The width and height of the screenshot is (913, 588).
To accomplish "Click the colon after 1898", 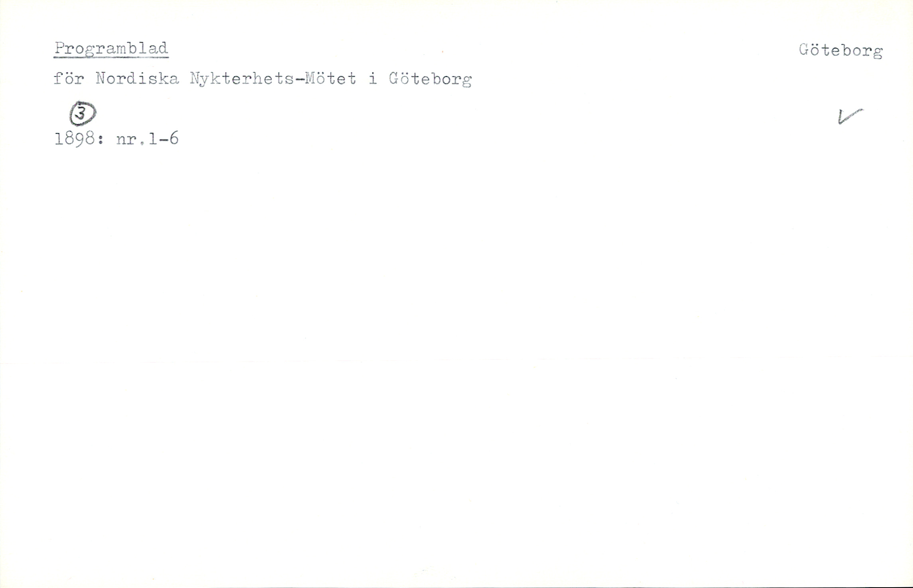I will point(100,140).
